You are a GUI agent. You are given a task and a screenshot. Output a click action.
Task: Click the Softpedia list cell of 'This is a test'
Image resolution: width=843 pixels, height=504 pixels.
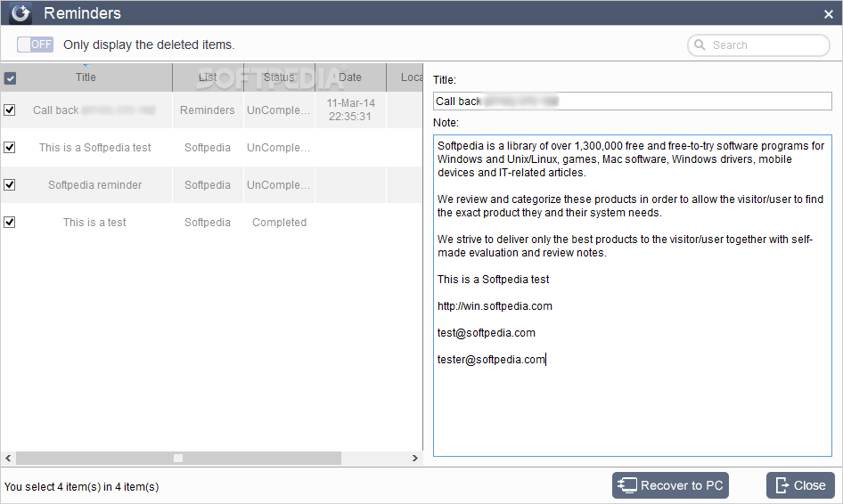coord(208,222)
